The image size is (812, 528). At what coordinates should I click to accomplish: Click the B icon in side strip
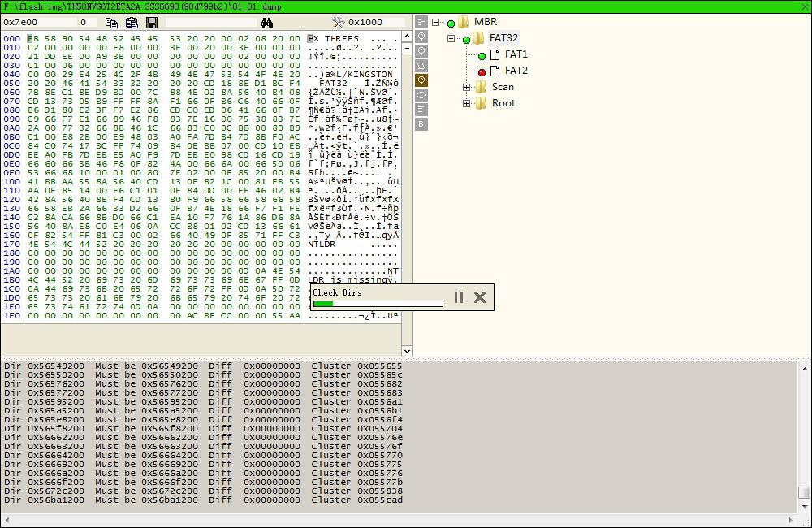coord(421,123)
